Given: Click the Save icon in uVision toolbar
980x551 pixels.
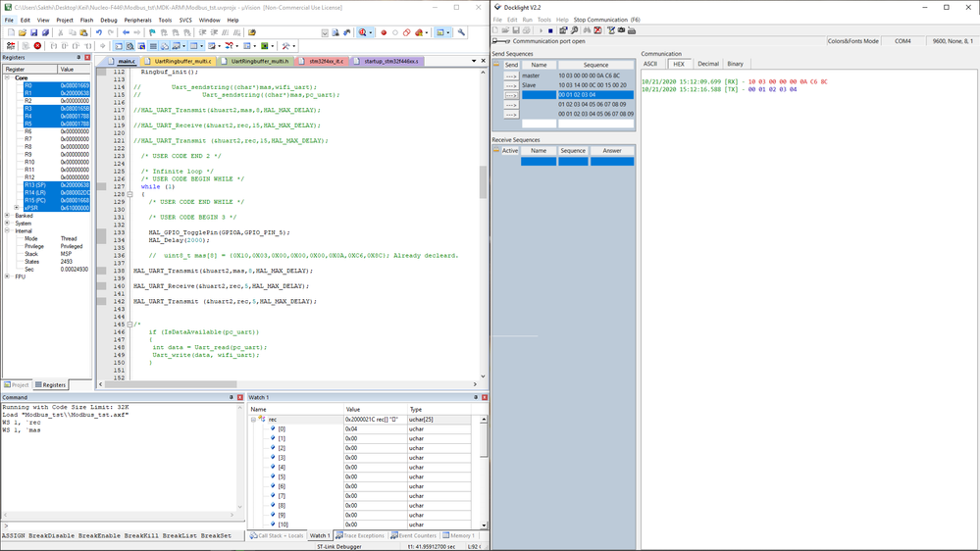Looking at the screenshot, I should [34, 32].
